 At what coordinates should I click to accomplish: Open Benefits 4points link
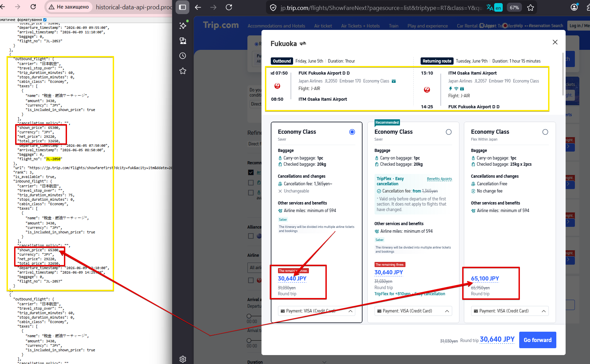point(439,179)
